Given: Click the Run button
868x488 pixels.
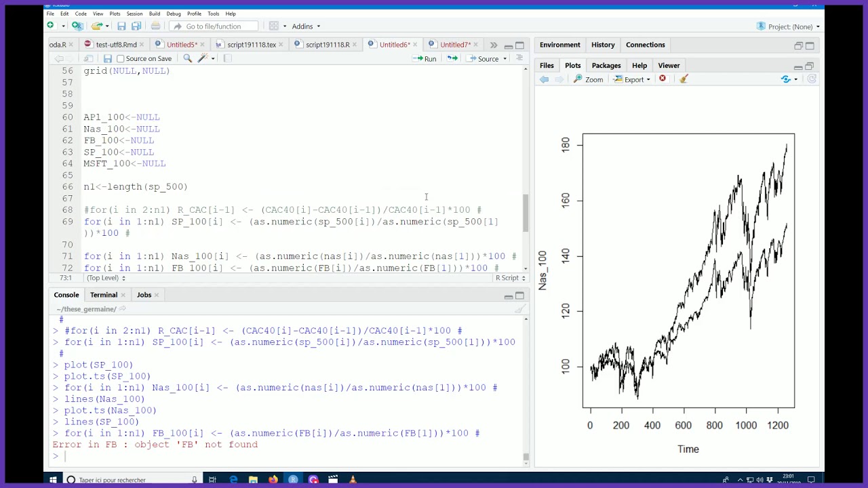Looking at the screenshot, I should point(425,59).
